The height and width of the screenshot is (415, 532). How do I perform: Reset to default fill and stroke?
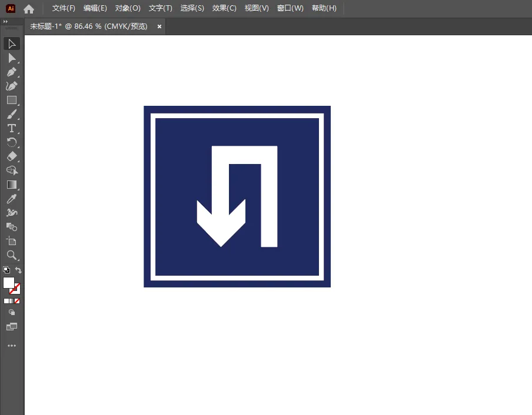[x=6, y=270]
